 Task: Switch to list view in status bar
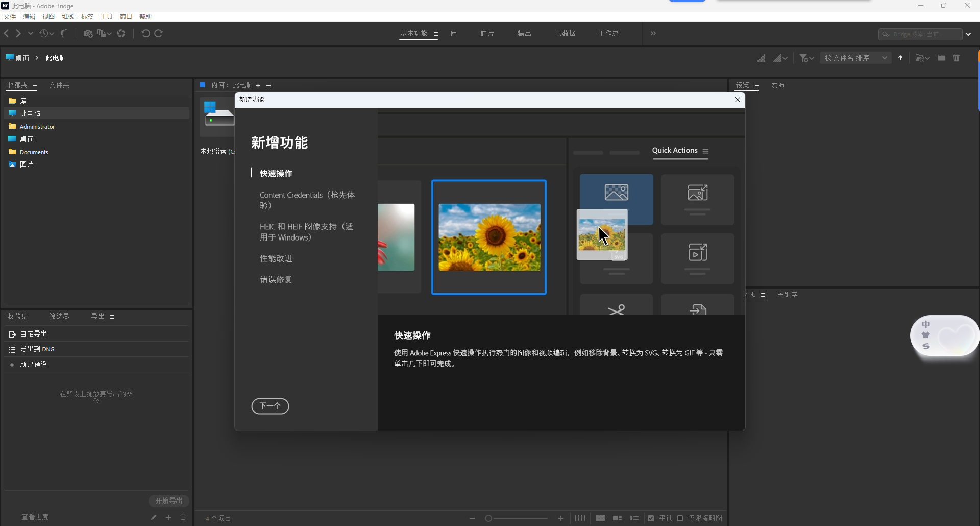634,518
